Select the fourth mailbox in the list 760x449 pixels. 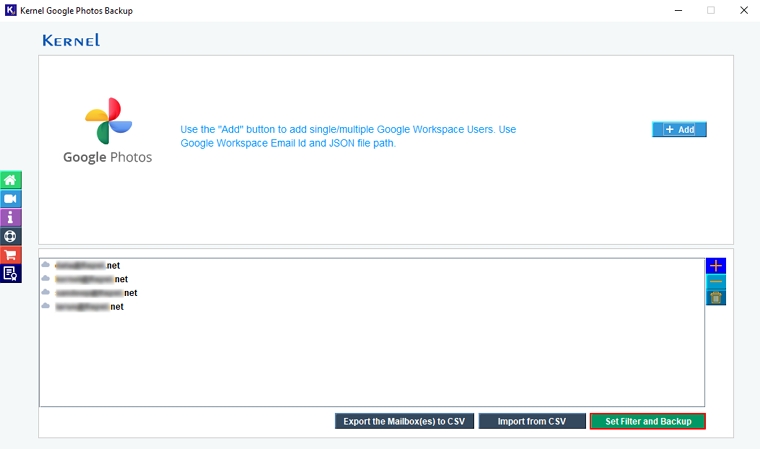pos(89,307)
